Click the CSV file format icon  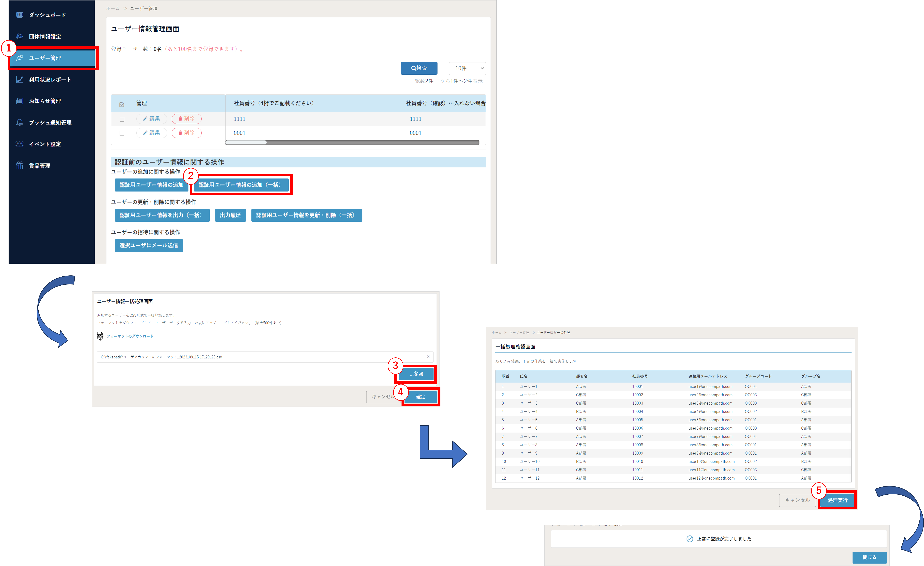tap(100, 336)
